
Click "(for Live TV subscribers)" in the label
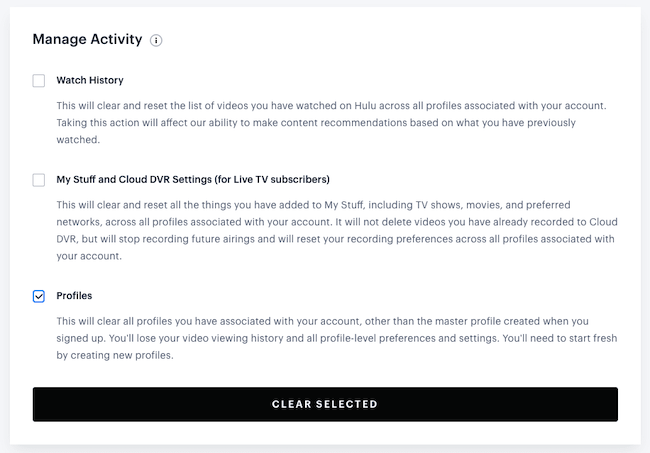[272, 179]
